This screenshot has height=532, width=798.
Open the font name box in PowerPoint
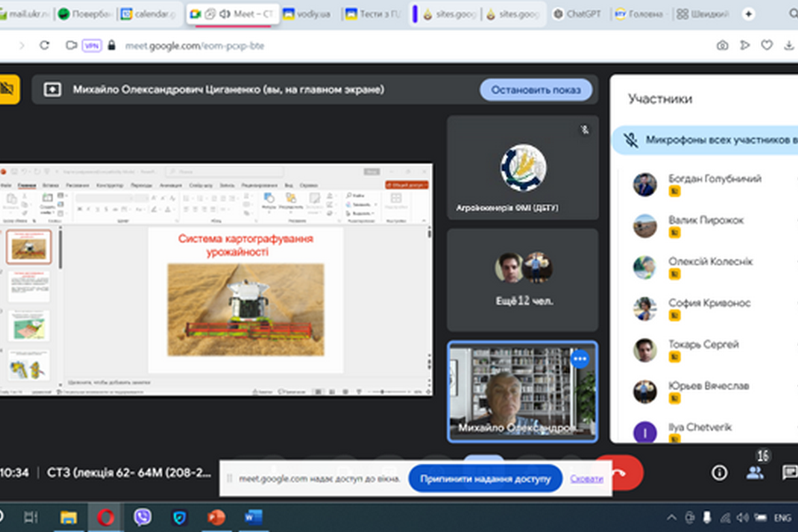click(x=106, y=198)
